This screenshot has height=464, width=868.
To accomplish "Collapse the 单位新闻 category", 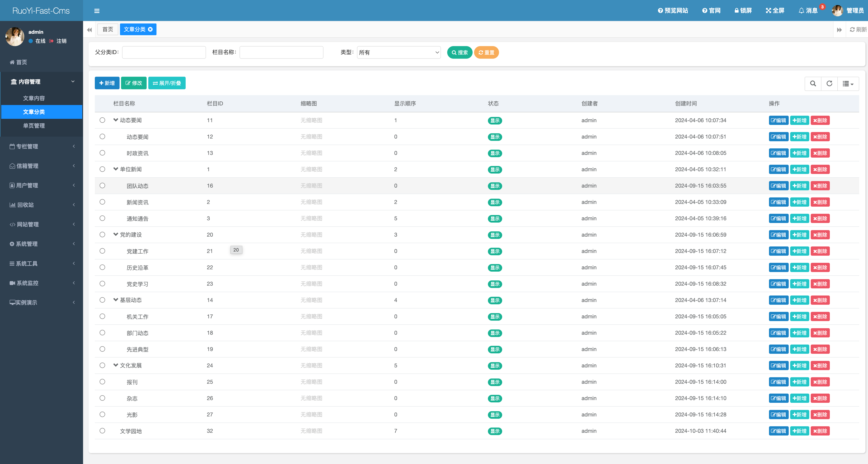I will [116, 169].
